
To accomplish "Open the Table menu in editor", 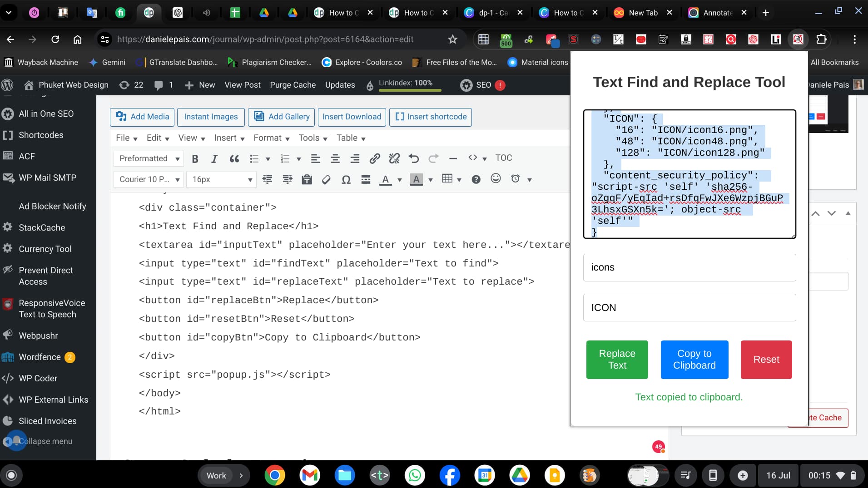I will (351, 138).
